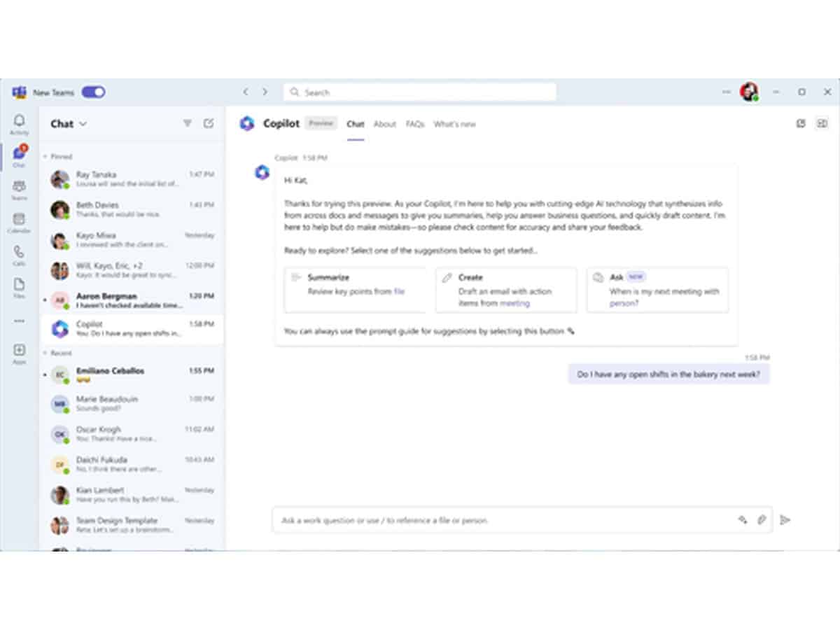Click the message compose field
Image resolution: width=840 pixels, height=630 pixels.
pos(522,520)
